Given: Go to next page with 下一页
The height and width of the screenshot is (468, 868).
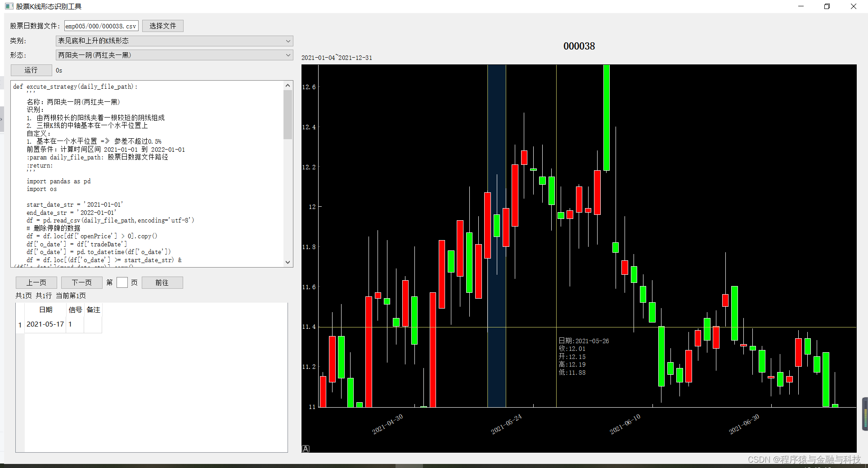Looking at the screenshot, I should pos(81,282).
